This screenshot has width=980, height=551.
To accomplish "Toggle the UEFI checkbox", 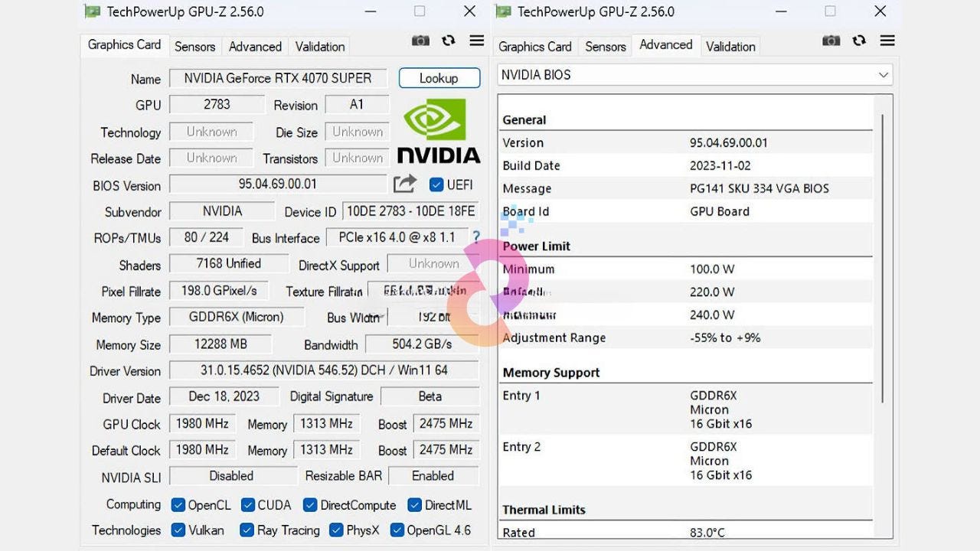I will pos(436,184).
